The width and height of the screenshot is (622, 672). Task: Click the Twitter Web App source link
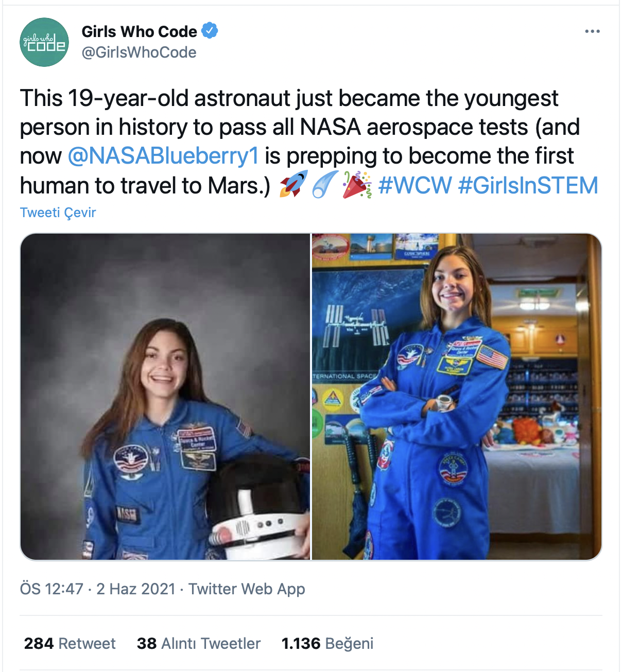(247, 589)
